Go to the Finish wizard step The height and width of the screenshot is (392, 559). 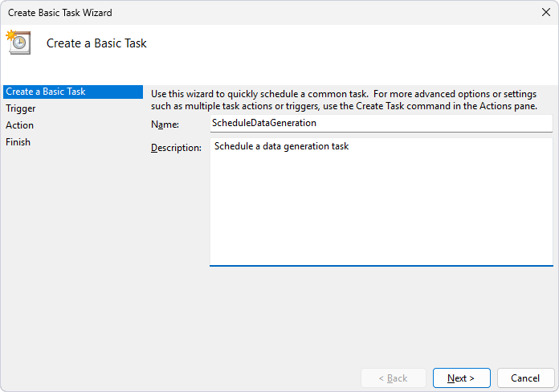pyautogui.click(x=18, y=142)
